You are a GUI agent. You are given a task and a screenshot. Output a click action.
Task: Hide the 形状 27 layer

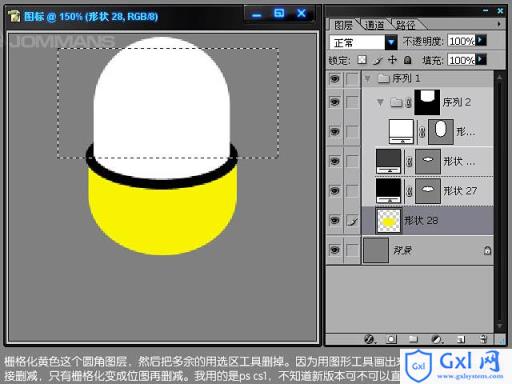point(335,191)
